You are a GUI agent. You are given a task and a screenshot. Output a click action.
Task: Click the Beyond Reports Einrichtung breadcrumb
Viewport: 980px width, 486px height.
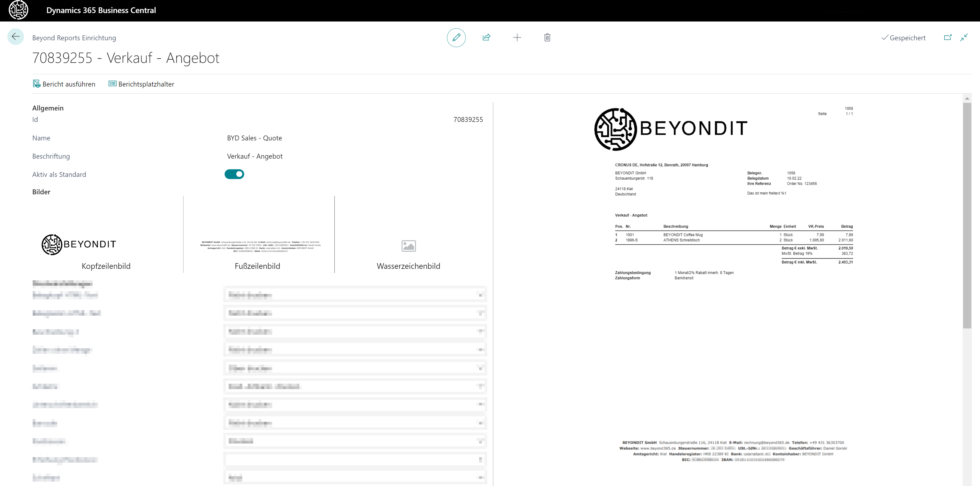pyautogui.click(x=74, y=38)
